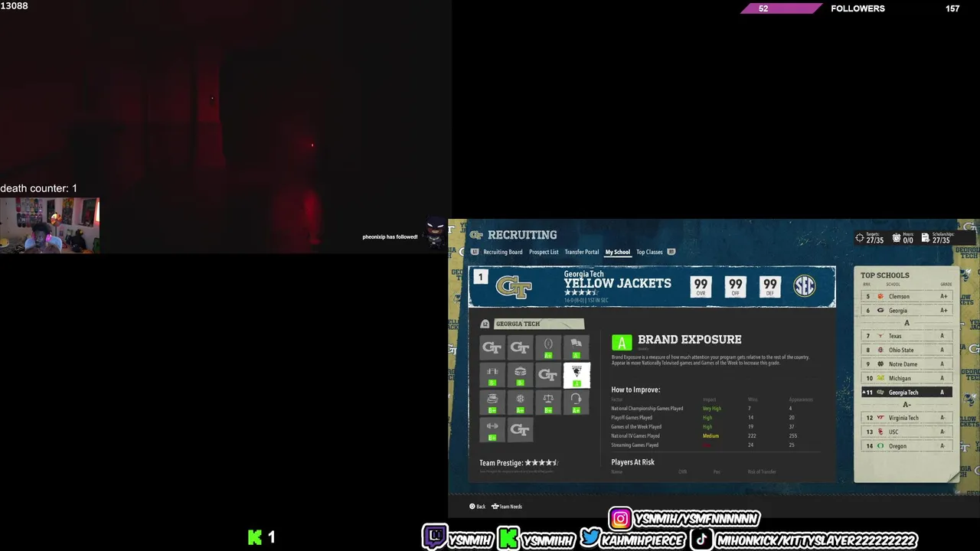Click the targets crosshair icon
The height and width of the screenshot is (551, 980).
pyautogui.click(x=860, y=238)
